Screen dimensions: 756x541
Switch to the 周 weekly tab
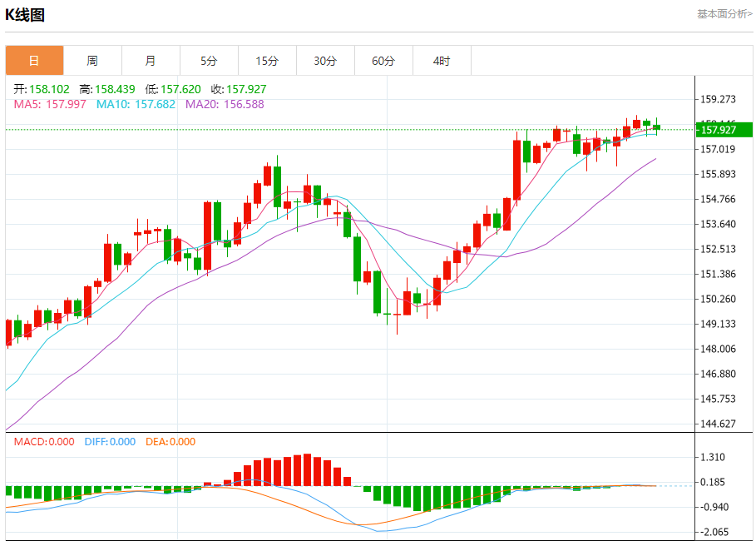(92, 61)
